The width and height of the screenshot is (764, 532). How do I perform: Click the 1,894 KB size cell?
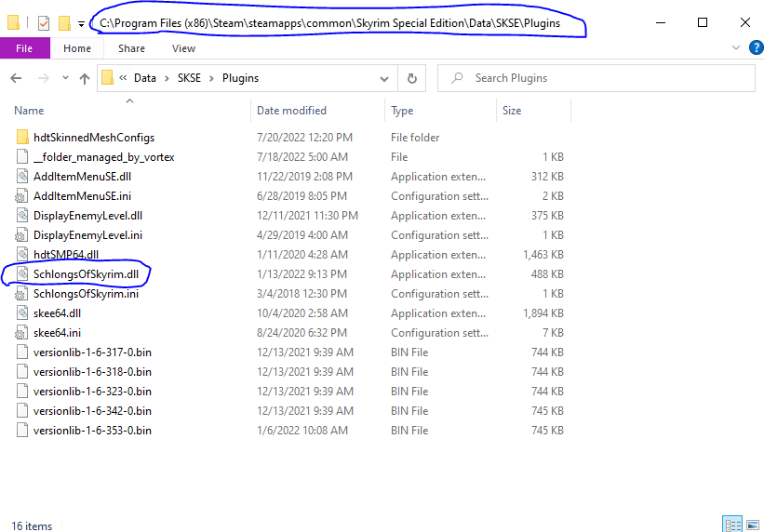[543, 313]
